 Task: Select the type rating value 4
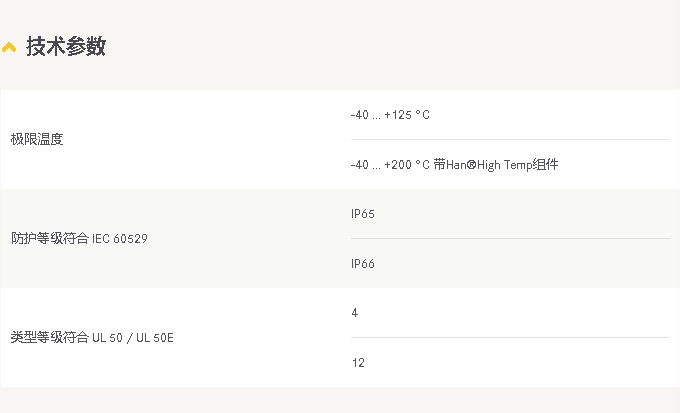coord(355,313)
